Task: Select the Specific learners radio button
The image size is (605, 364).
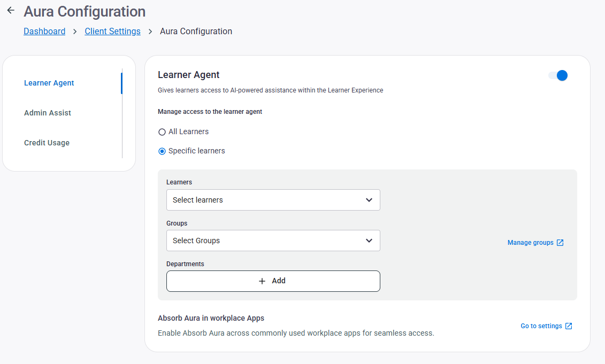Action: [162, 151]
